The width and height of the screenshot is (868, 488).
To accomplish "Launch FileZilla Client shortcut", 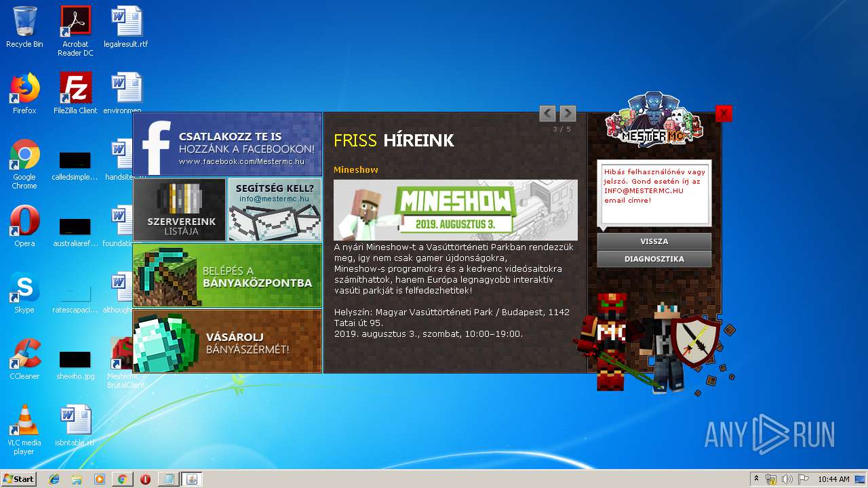I will click(x=75, y=94).
